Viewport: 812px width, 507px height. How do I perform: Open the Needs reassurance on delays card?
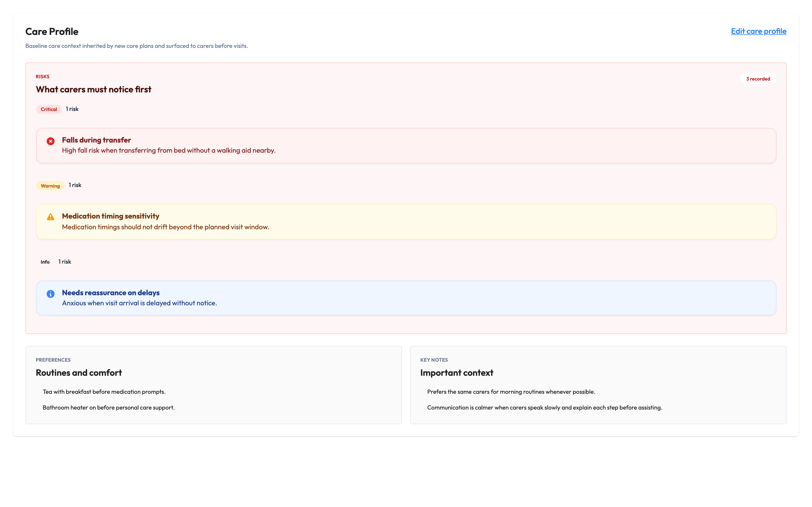406,298
